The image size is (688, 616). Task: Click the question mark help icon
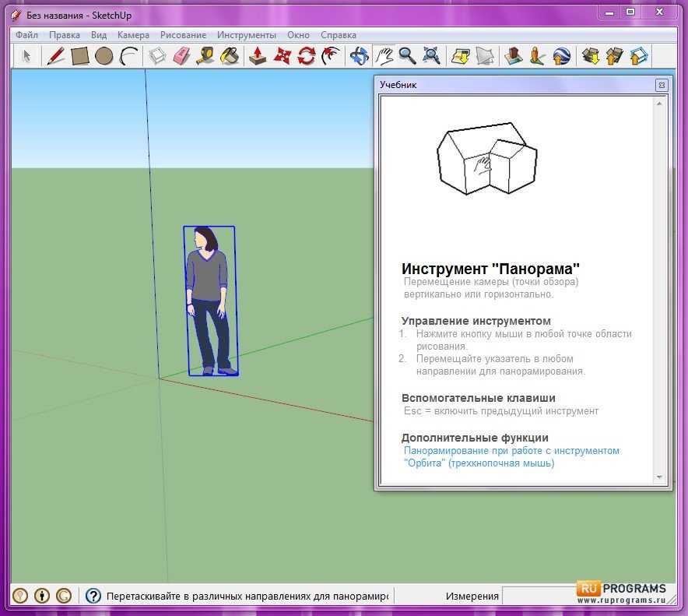pyautogui.click(x=93, y=596)
